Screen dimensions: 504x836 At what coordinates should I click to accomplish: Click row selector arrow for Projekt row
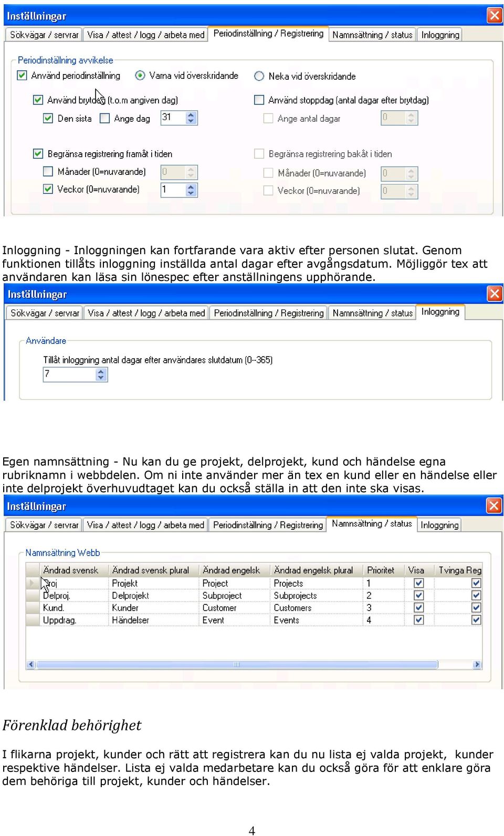33,583
